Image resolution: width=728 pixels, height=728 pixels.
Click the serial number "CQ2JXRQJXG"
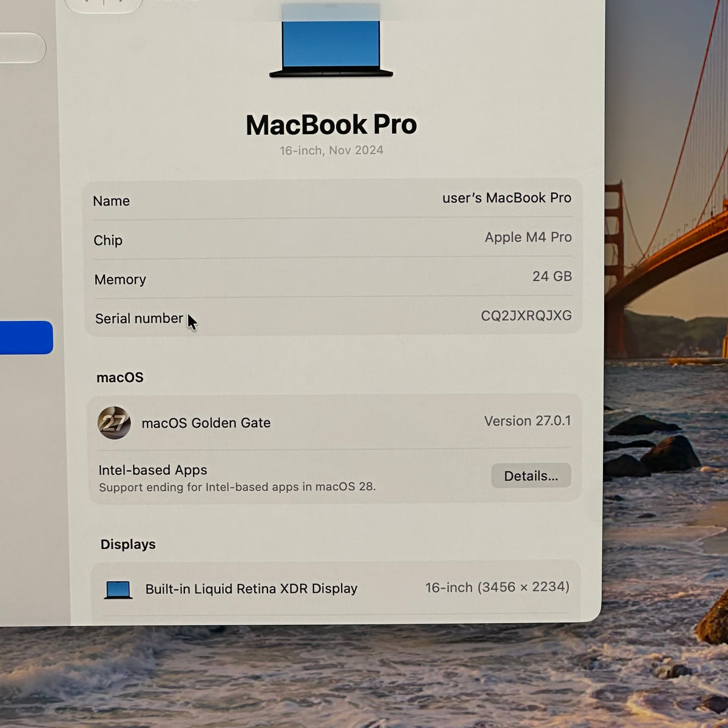pyautogui.click(x=526, y=315)
